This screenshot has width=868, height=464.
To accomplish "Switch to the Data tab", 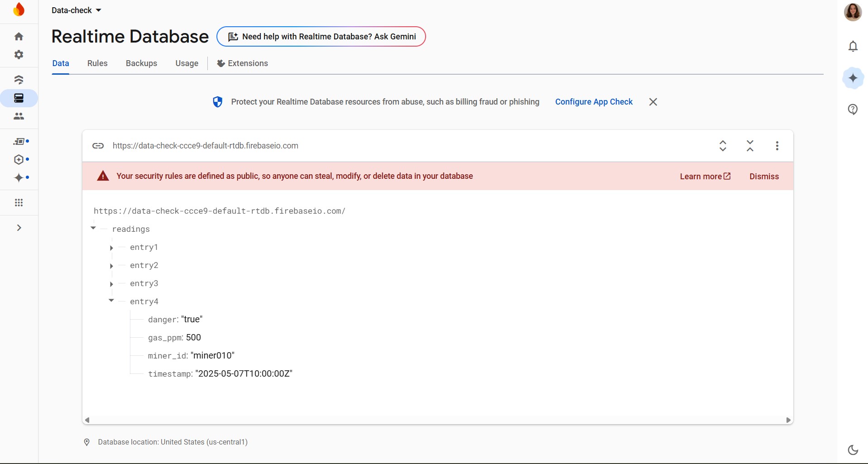I will 61,63.
